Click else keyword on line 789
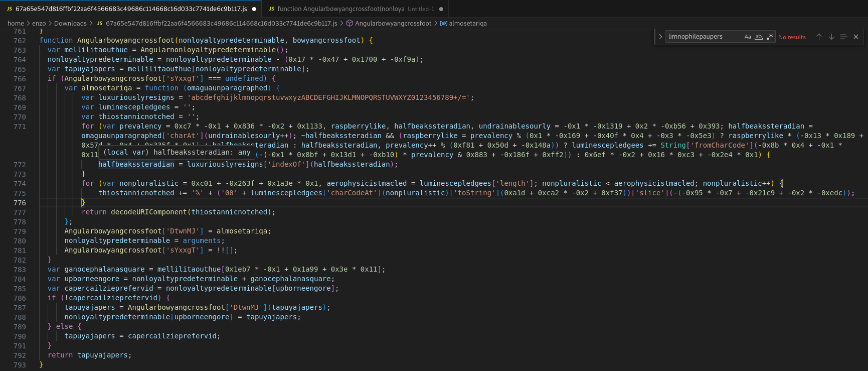 [64, 326]
